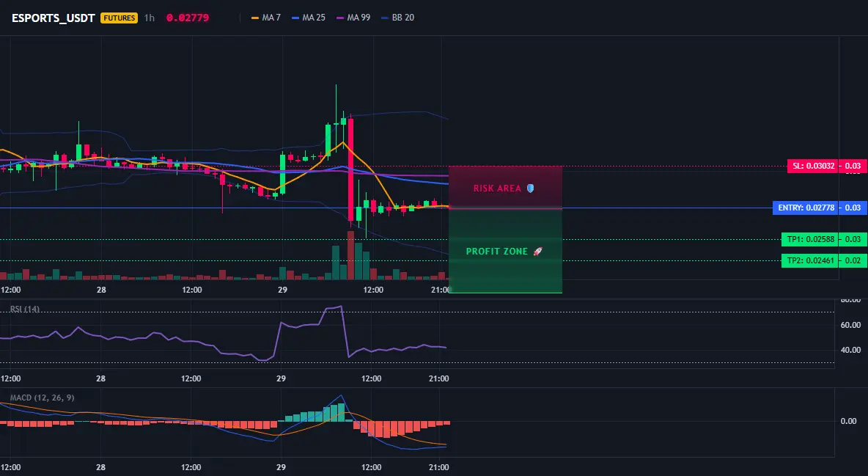Viewport: 868px width, 476px height.
Task: Click the 0.03 axis tag next to SL label
Action: pos(853,166)
